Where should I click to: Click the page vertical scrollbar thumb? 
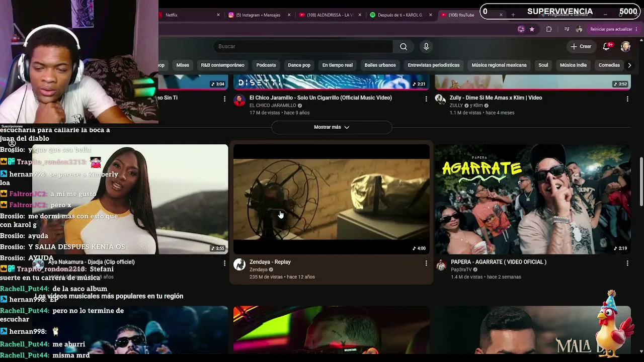[x=641, y=182]
